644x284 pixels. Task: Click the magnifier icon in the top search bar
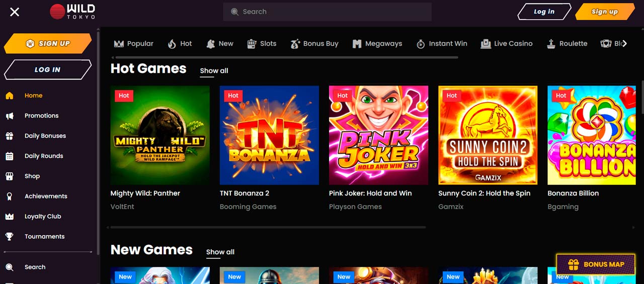[234, 12]
